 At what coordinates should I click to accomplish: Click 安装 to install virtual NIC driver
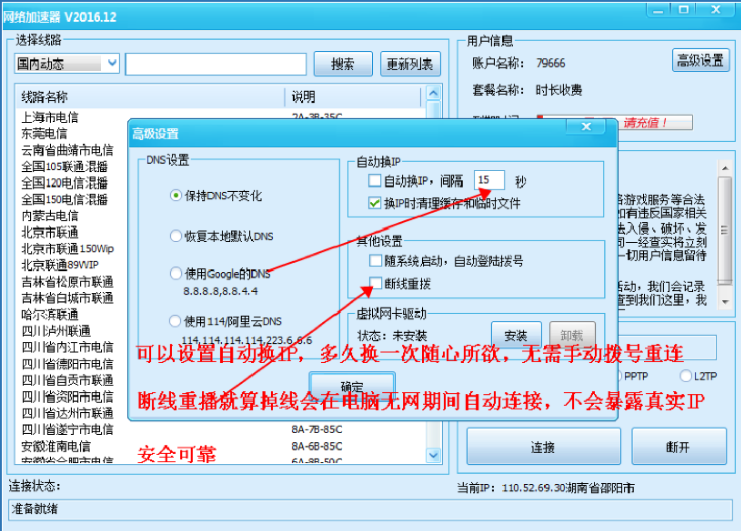pos(515,335)
